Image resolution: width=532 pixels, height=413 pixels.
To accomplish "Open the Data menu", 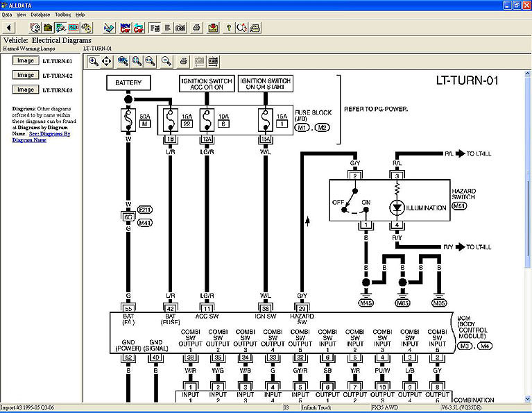I will pyautogui.click(x=7, y=14).
